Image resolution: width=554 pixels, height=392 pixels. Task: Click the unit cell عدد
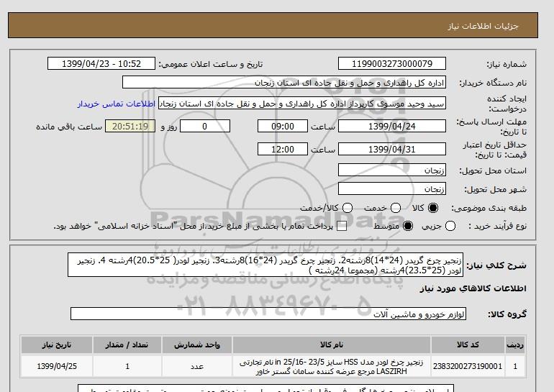[197, 366]
